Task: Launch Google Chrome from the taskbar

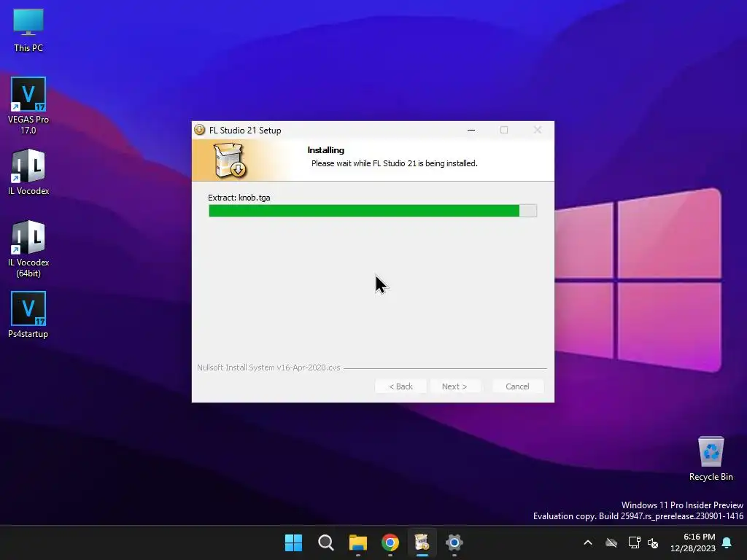Action: 390,542
